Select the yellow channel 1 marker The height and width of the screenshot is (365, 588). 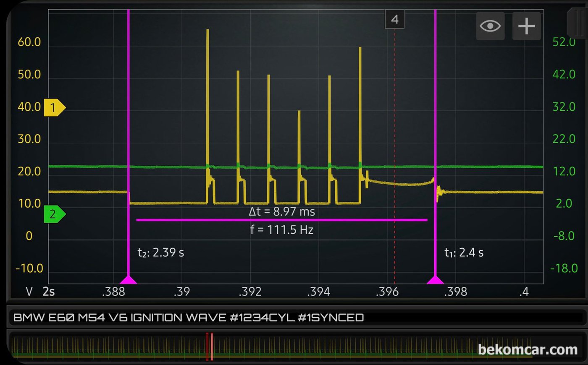point(55,107)
